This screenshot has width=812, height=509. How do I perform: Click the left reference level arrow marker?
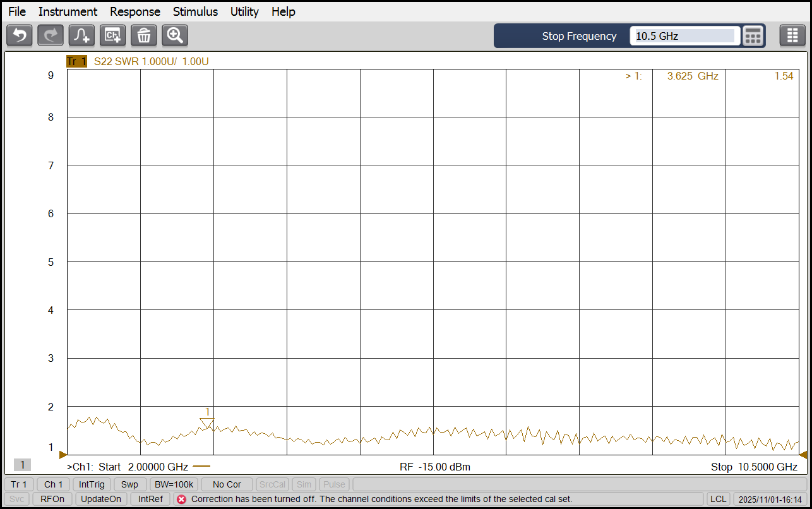click(63, 454)
